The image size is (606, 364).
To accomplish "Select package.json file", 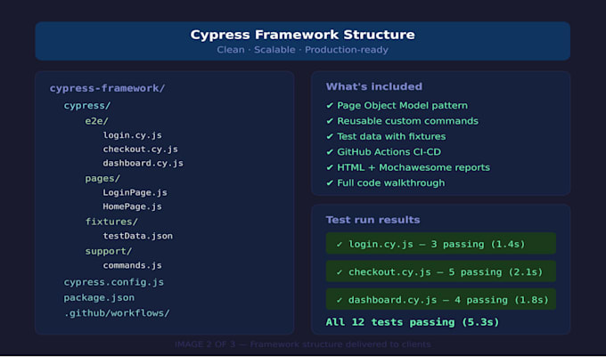I will [x=99, y=297].
